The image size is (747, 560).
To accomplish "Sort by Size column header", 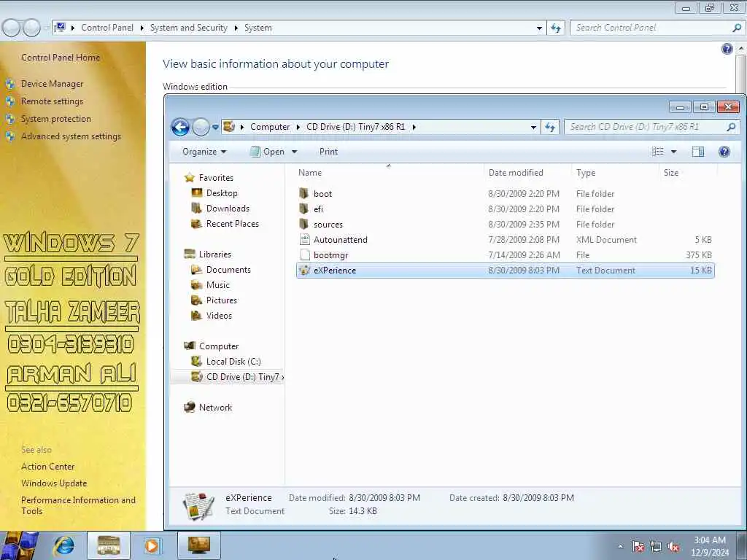I will [671, 172].
